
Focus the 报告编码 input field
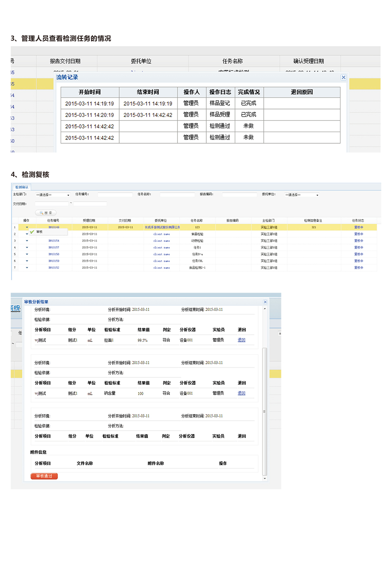(240, 194)
